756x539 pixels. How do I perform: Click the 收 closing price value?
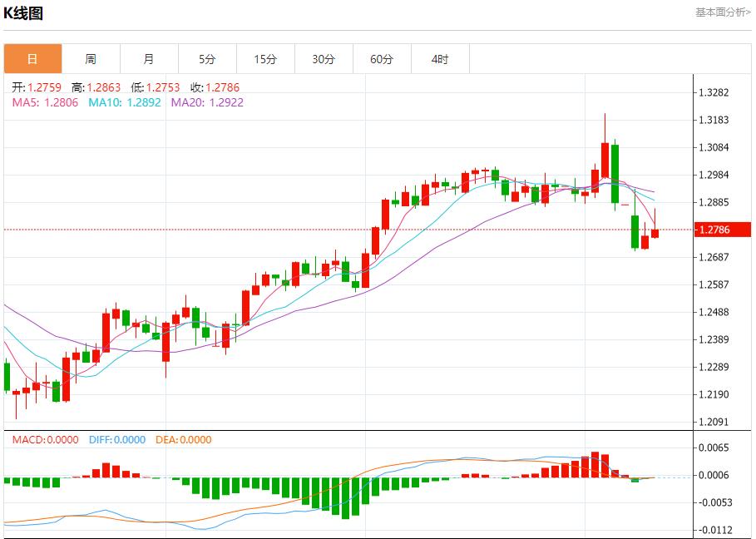click(x=222, y=87)
